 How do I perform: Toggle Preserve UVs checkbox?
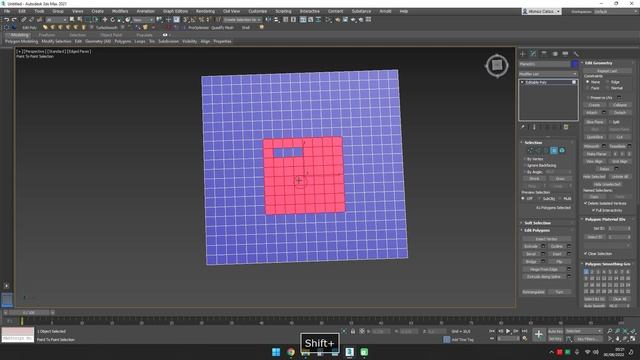click(588, 98)
